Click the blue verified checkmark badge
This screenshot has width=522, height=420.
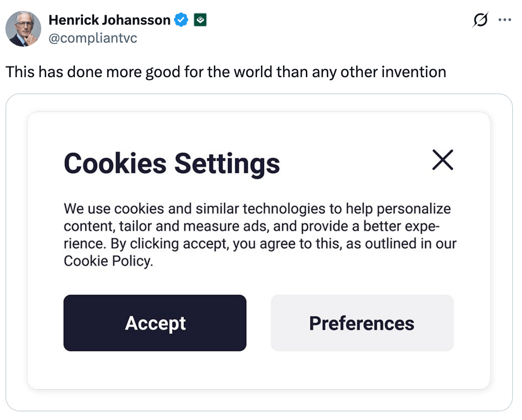(x=181, y=20)
